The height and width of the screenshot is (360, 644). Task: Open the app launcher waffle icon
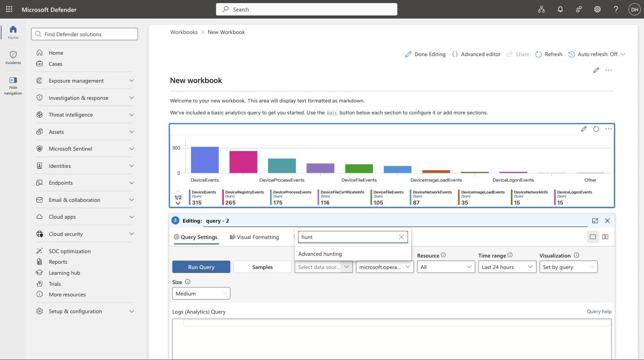[x=9, y=9]
